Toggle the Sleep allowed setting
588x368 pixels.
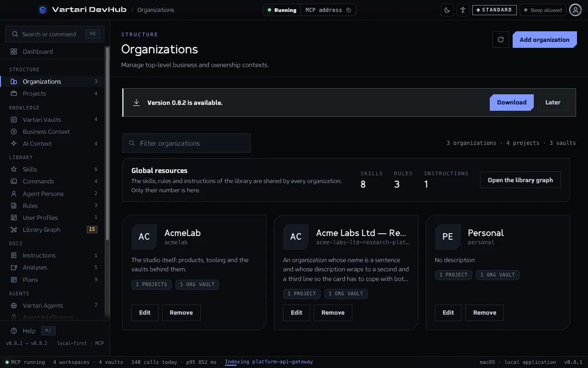(543, 10)
